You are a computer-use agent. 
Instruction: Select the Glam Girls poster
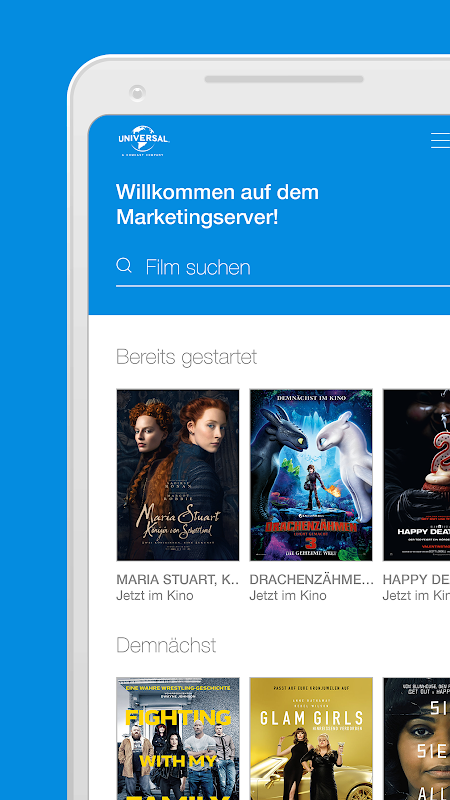pos(311,738)
